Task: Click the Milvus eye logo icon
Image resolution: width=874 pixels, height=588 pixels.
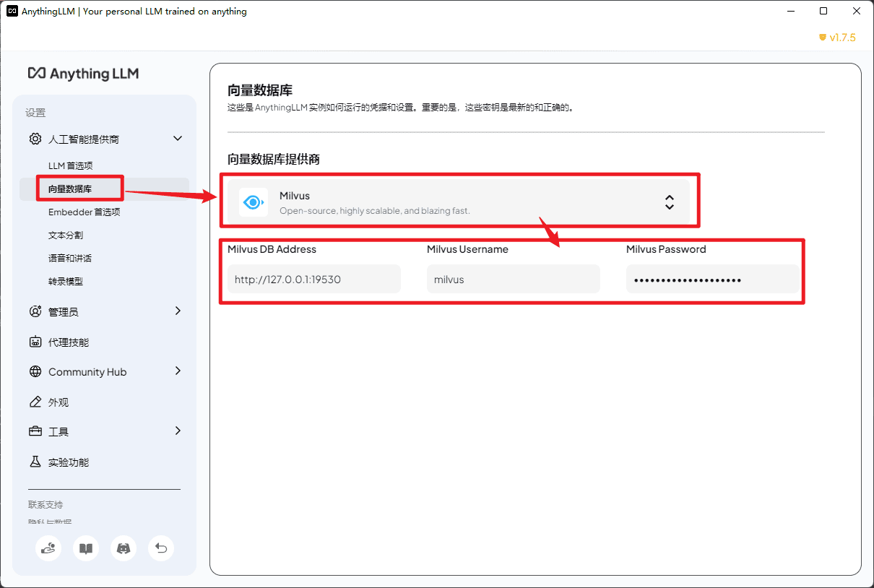Action: point(254,202)
